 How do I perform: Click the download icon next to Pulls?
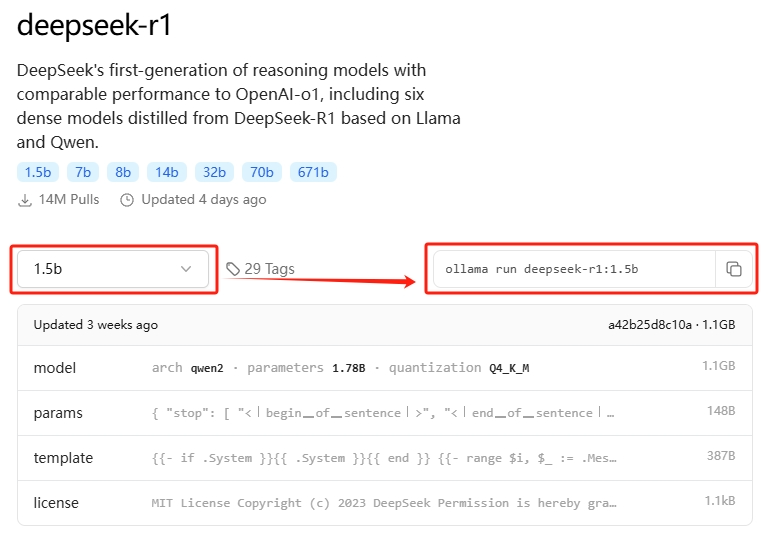(25, 200)
